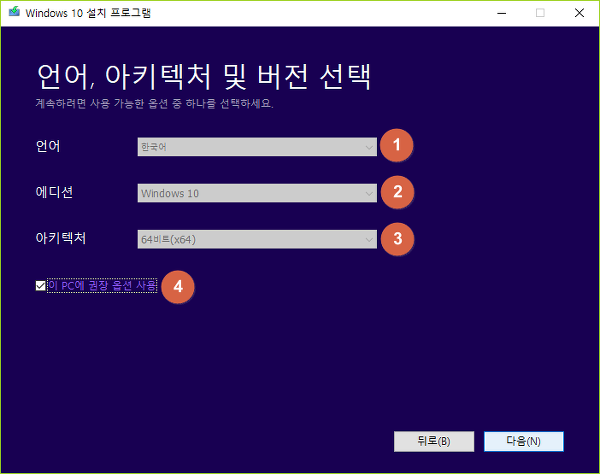Click the 언어 field label
The height and width of the screenshot is (474, 600).
point(48,146)
